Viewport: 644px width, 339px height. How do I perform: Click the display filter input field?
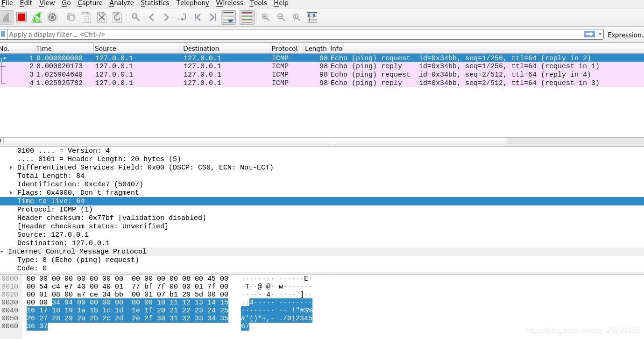tap(294, 35)
